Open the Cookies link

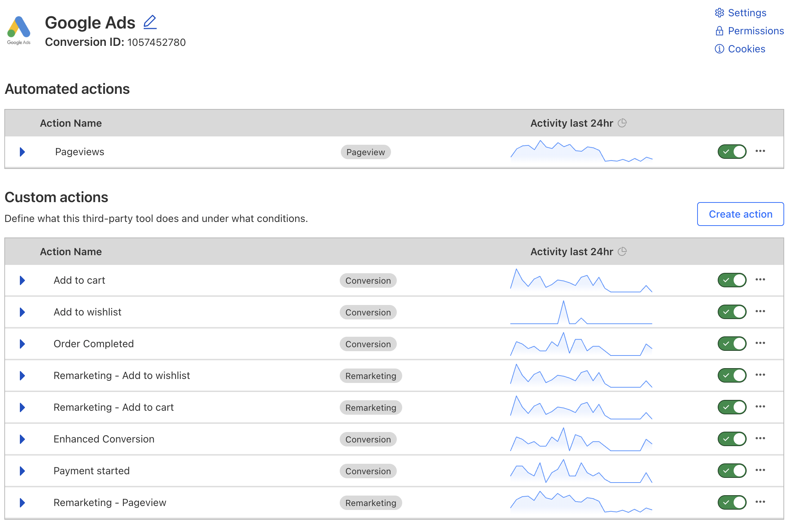(746, 49)
